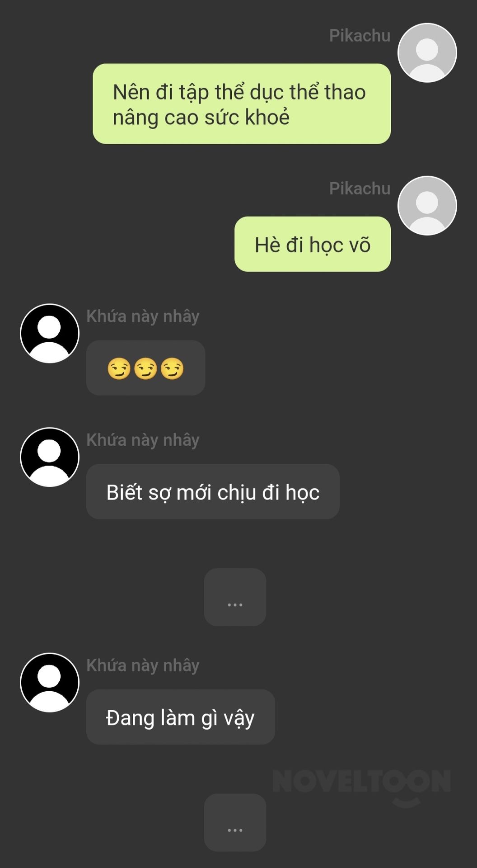477x868 pixels.
Task: Click the first smirking emoji
Action: pyautogui.click(x=119, y=368)
